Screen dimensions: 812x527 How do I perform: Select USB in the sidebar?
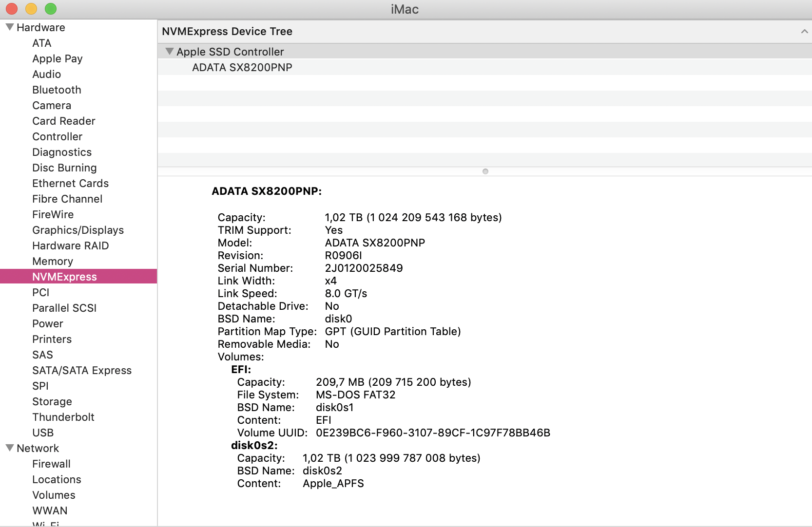coord(43,433)
